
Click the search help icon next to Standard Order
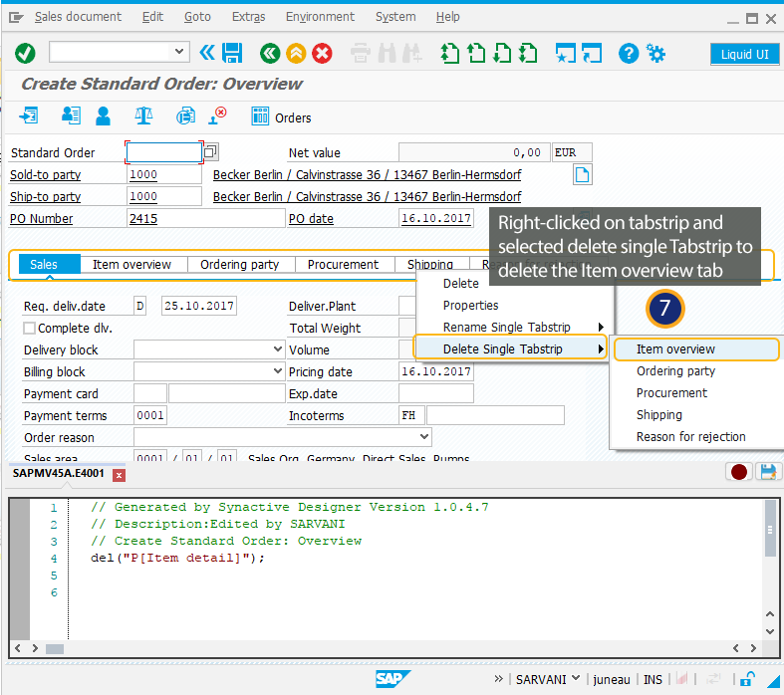coord(211,151)
